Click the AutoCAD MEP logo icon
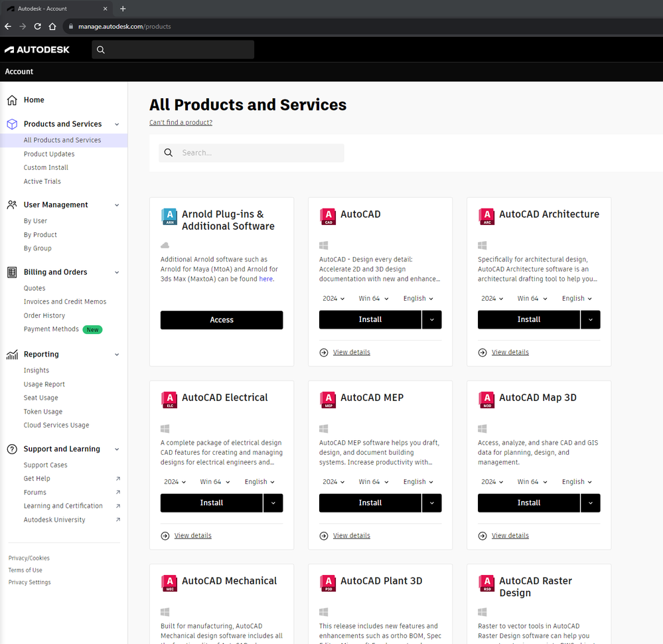The image size is (663, 644). pos(328,400)
